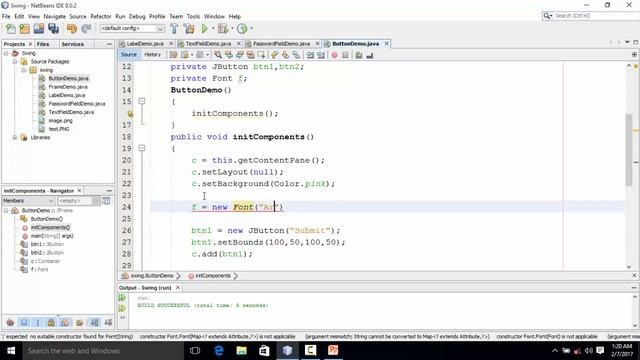
Task: Toggle Show Static Members filter in Navigator
Action: 38,323
